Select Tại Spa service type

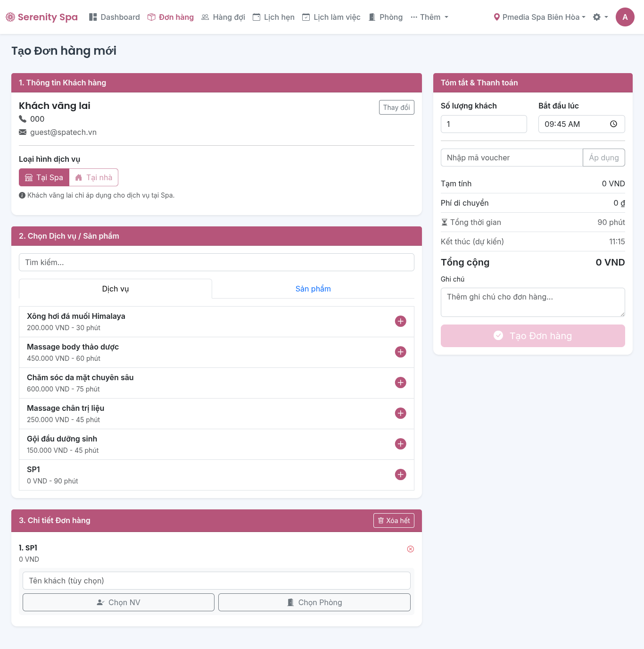[x=44, y=177]
